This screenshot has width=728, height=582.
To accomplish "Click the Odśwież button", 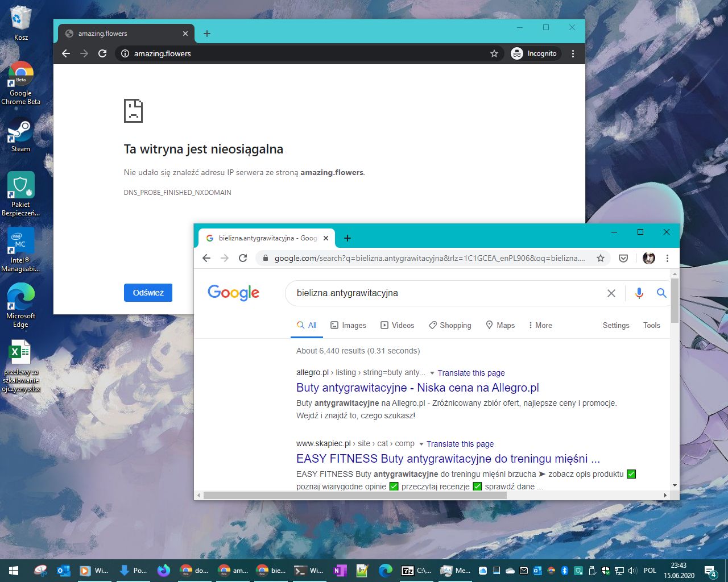I will (148, 293).
